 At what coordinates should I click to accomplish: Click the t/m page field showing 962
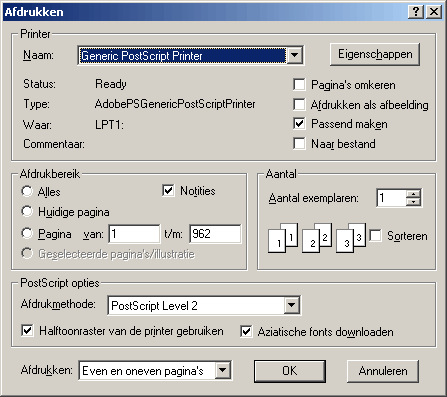point(215,234)
